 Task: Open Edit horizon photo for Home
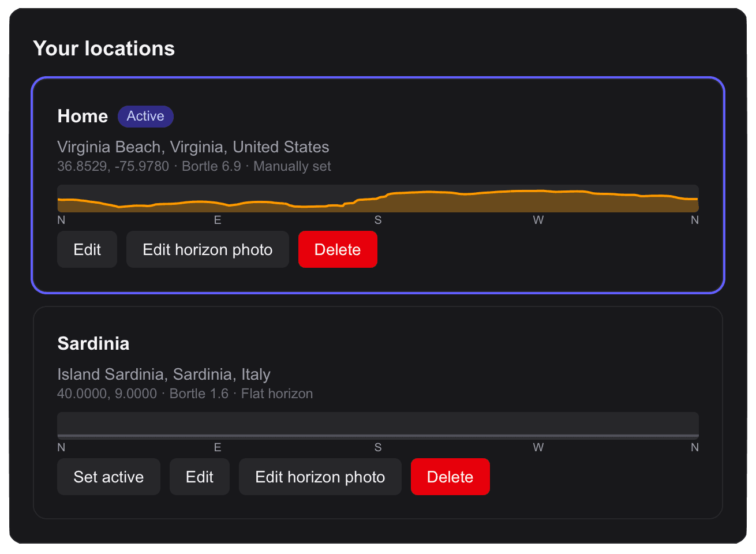coord(208,249)
